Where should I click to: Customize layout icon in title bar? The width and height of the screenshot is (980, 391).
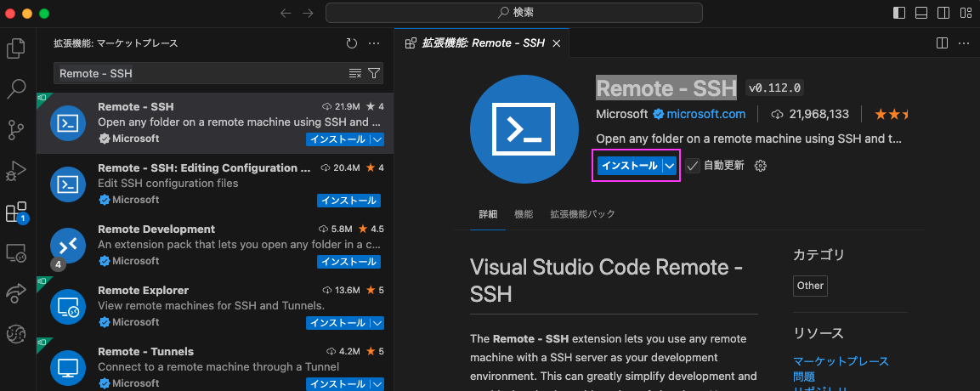click(x=965, y=13)
